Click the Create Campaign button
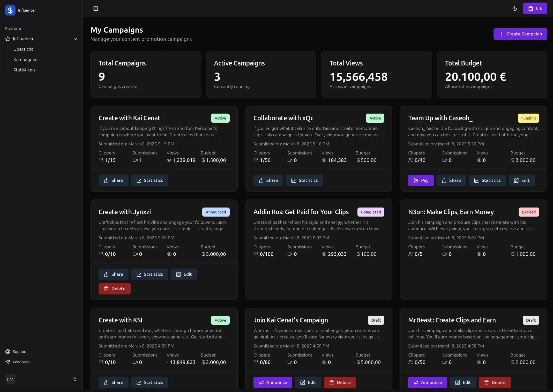Viewport: 553px width, 392px height. coord(520,34)
